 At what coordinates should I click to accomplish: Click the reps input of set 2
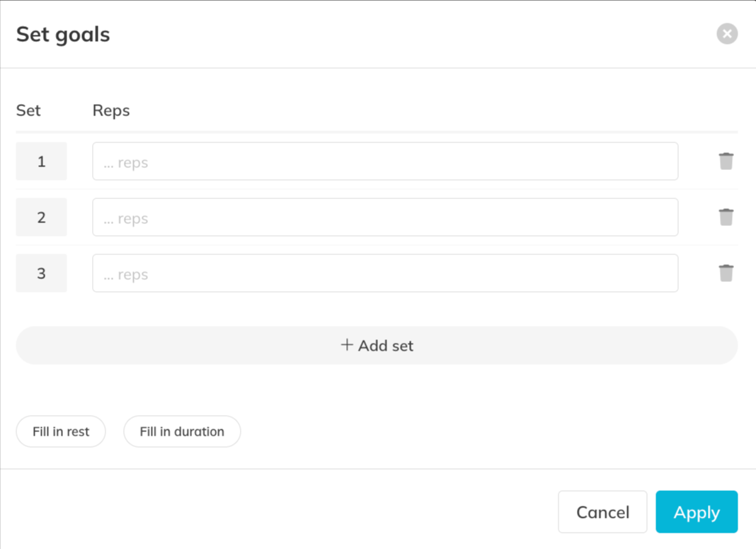tap(385, 217)
